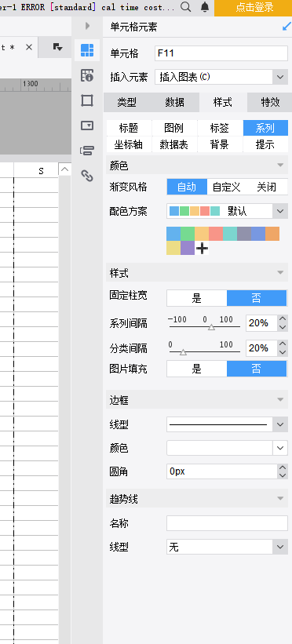Viewport: 292px width, 644px height.
Task: Set 渐变风格 to 关闭
Action: [267, 187]
